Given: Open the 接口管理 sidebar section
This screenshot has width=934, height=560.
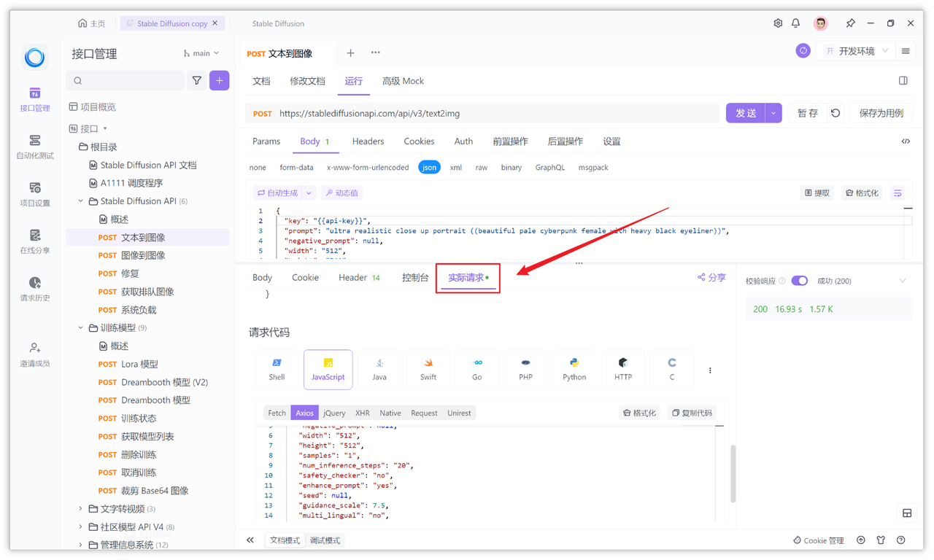Looking at the screenshot, I should (x=35, y=100).
